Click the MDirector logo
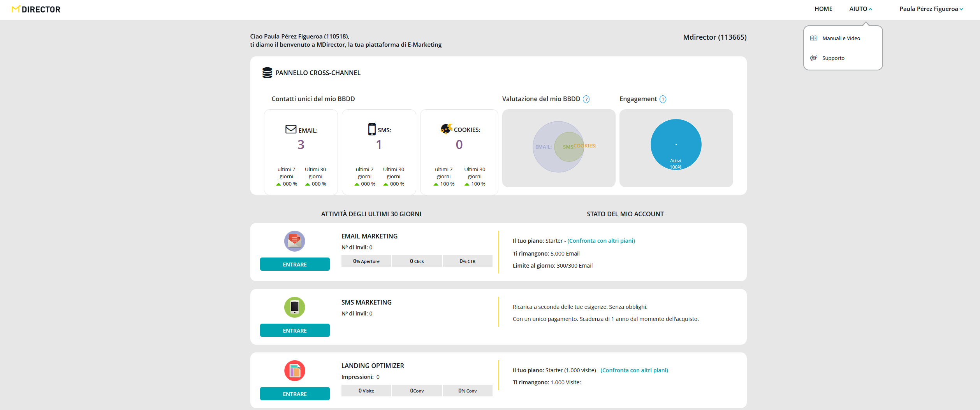 click(x=36, y=9)
